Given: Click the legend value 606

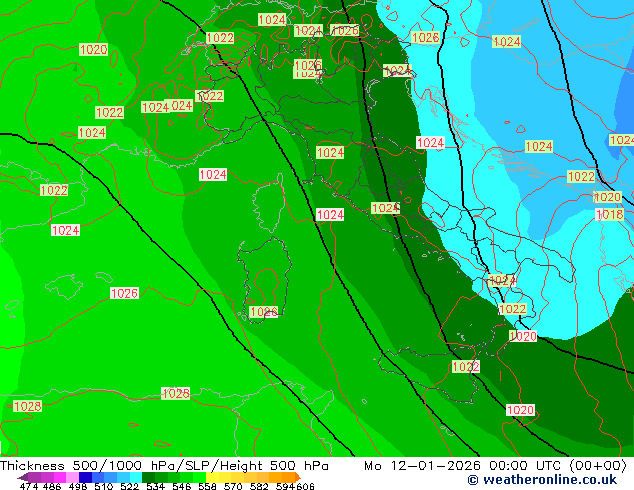Looking at the screenshot, I should (305, 486).
